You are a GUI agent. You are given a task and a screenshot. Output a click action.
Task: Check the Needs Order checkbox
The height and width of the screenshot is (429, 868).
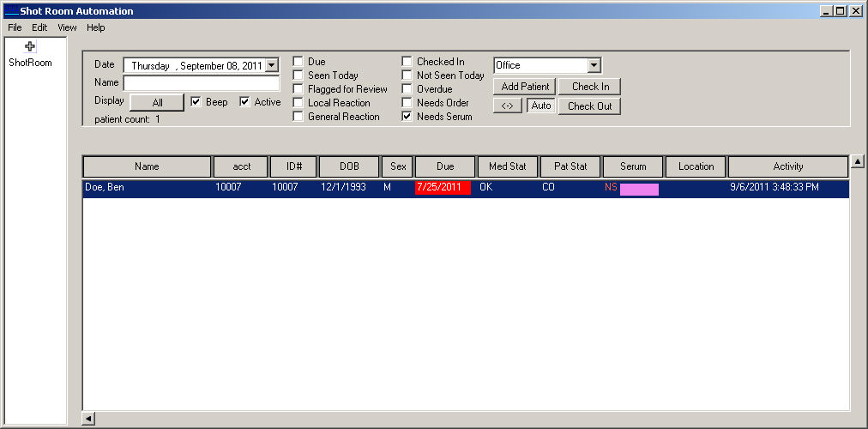tap(407, 103)
